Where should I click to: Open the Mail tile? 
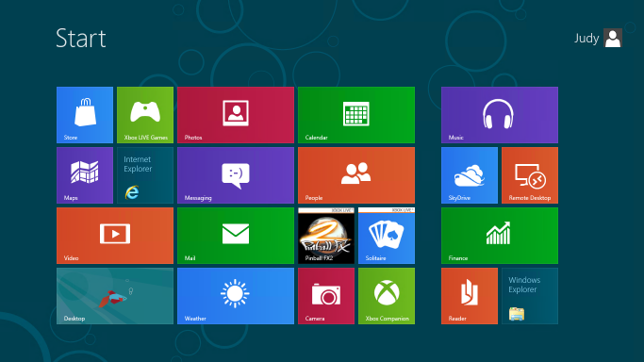236,236
